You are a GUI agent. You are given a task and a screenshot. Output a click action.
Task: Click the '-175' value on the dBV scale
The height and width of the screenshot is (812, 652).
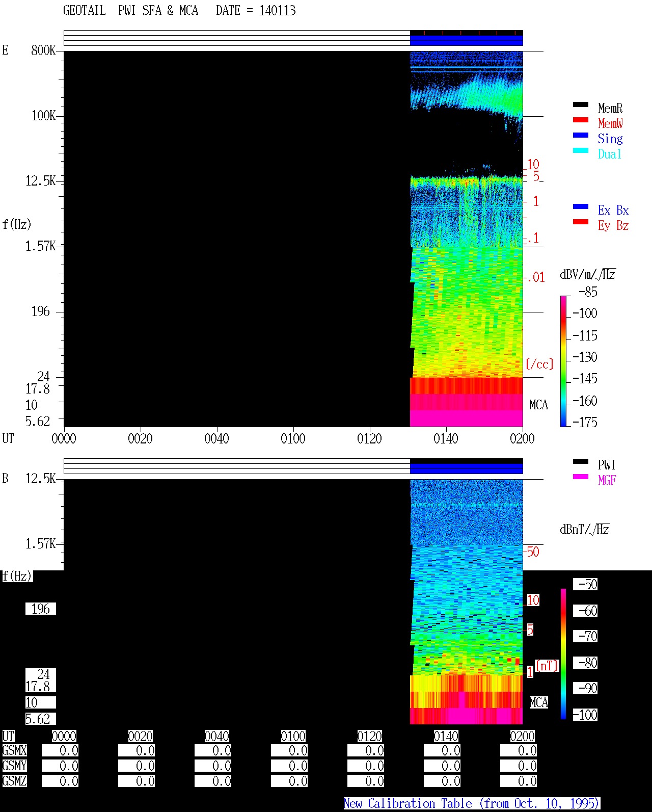click(585, 422)
